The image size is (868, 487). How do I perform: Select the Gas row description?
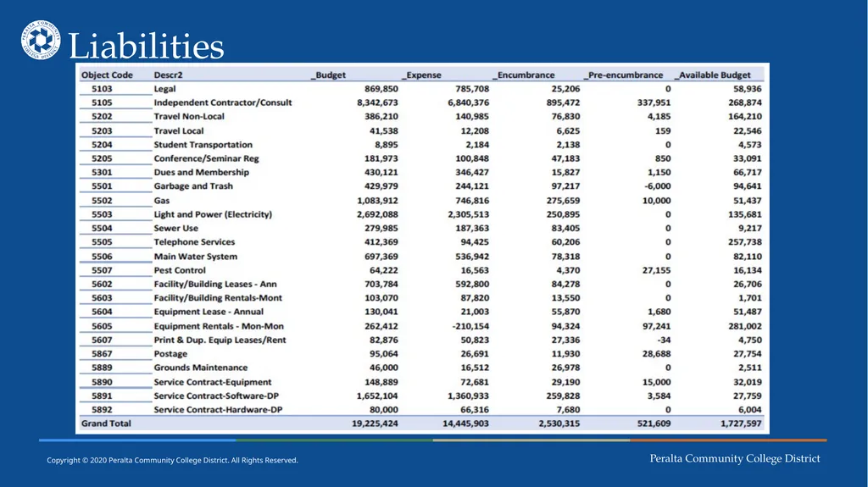tap(162, 201)
